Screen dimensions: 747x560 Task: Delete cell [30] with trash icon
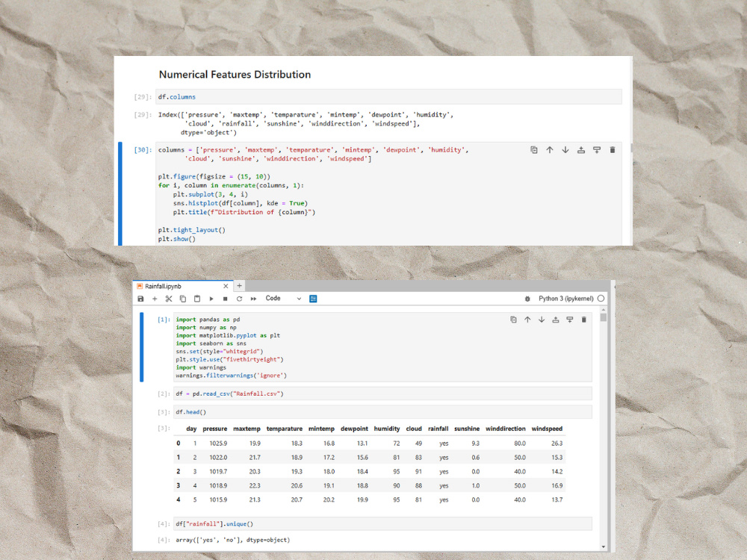tap(613, 150)
